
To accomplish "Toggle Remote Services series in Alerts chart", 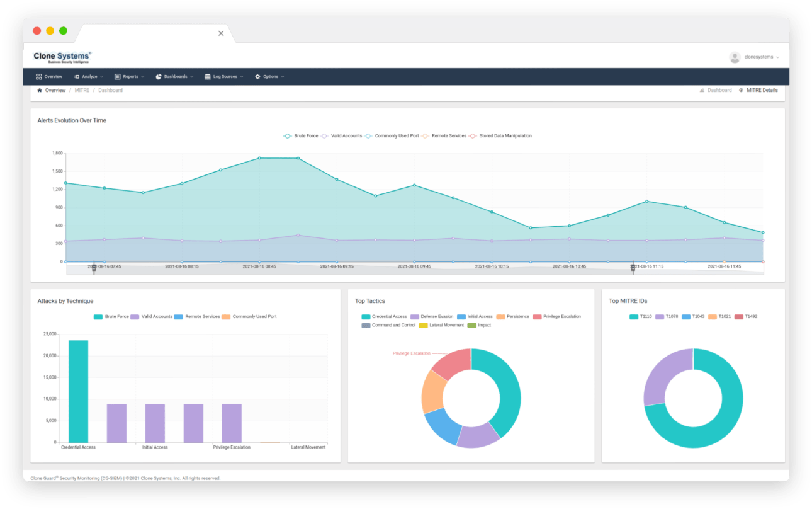I will 444,136.
